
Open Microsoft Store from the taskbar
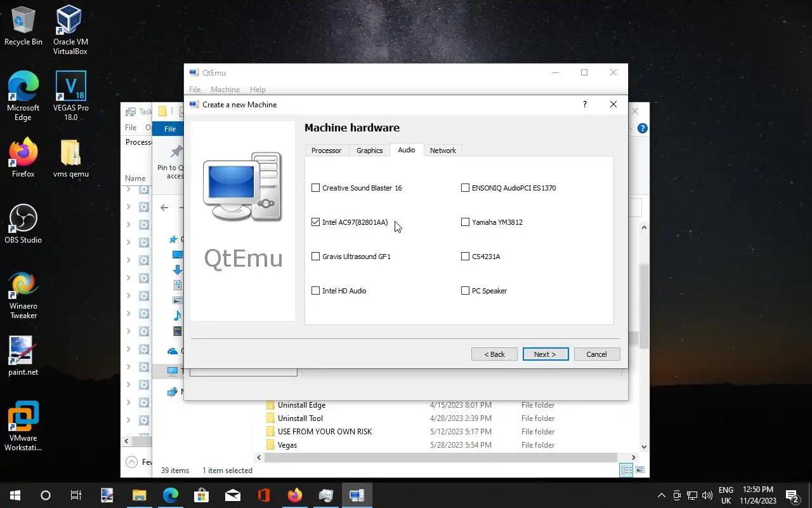(x=201, y=495)
